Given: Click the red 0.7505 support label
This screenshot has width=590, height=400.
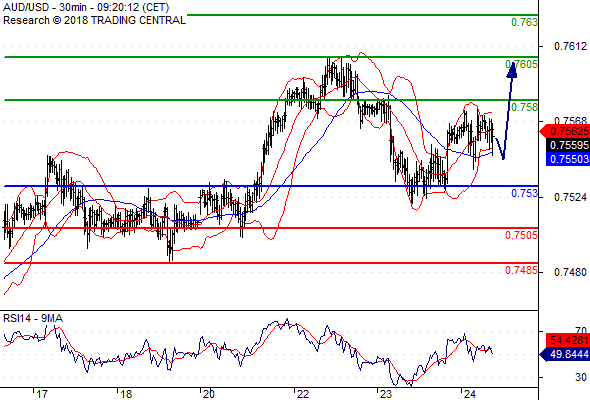Looking at the screenshot, I should click(522, 236).
